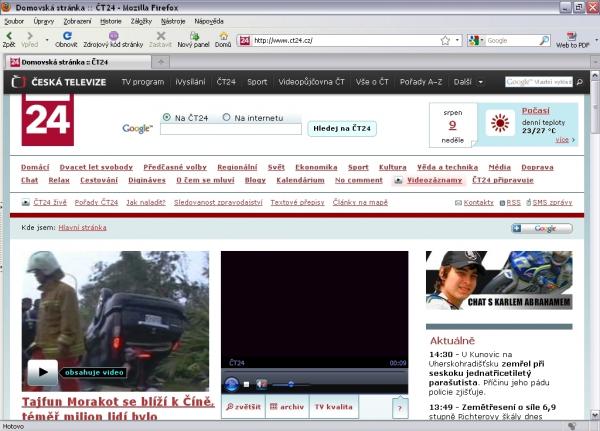Select the Domovská stránka :: ČT24 tab
This screenshot has height=431, width=600.
pos(78,62)
